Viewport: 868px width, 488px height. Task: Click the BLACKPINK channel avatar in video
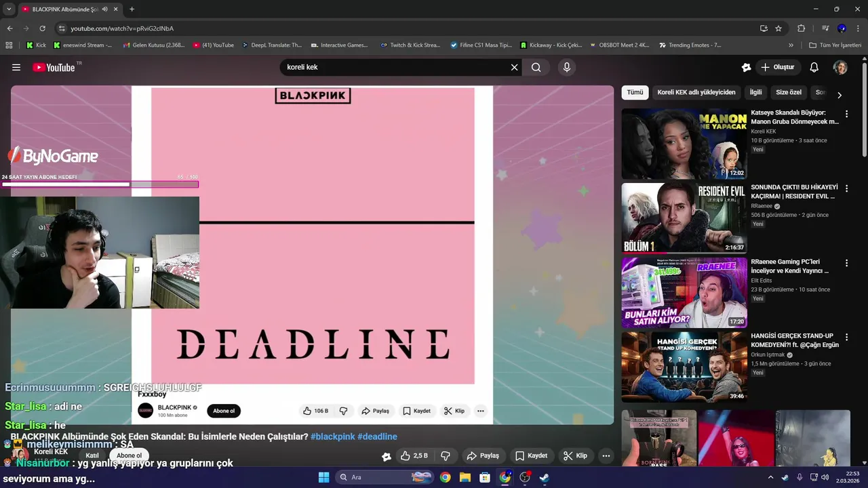click(x=146, y=410)
